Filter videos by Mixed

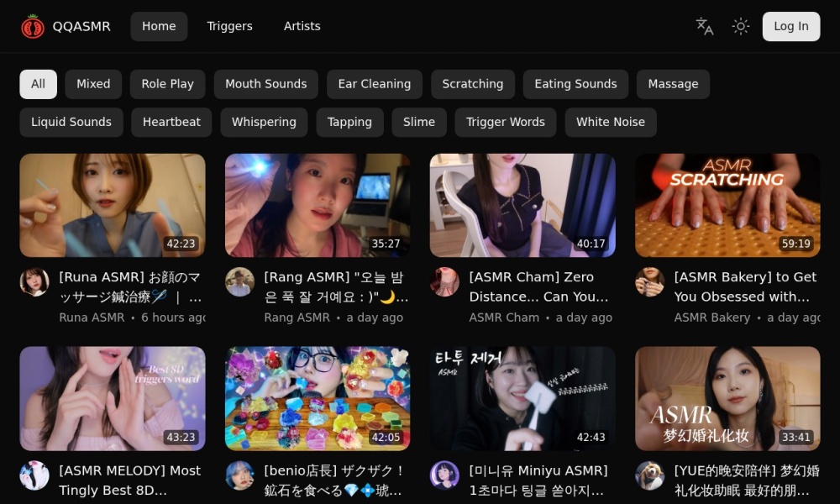click(93, 84)
